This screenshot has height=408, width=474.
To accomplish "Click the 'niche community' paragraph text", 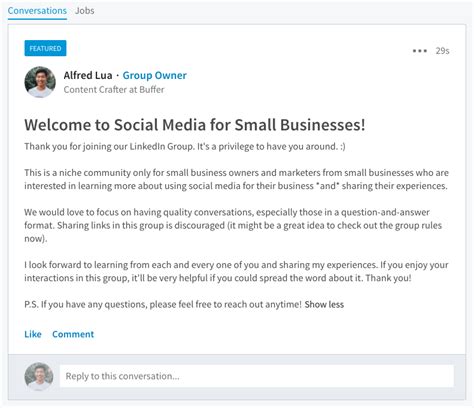I will click(236, 179).
